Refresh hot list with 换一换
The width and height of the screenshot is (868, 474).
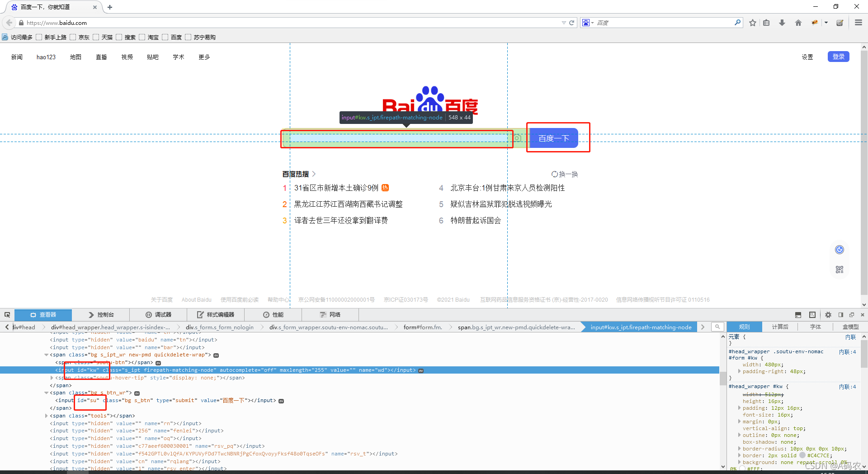click(x=565, y=174)
